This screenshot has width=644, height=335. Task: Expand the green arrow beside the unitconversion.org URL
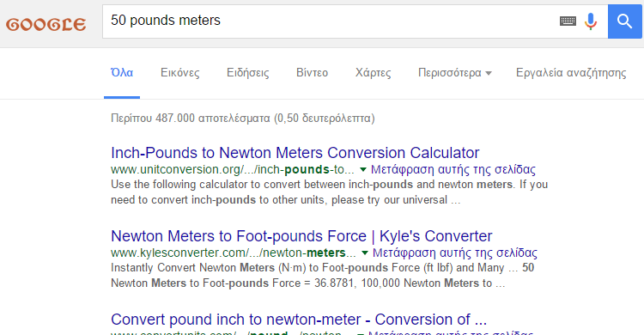click(x=363, y=169)
